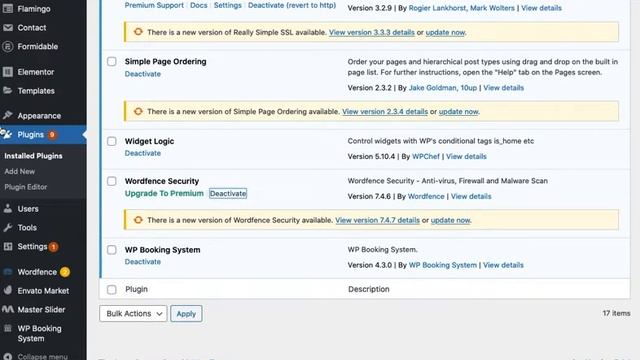Viewport: 640px width, 360px height.
Task: Open Envato Market menu
Action: (43, 291)
